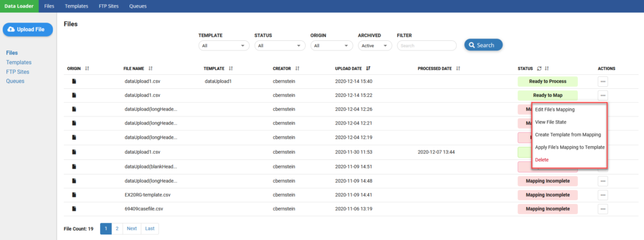Expand the Template filter dropdown
The height and width of the screenshot is (240, 644).
pos(224,46)
